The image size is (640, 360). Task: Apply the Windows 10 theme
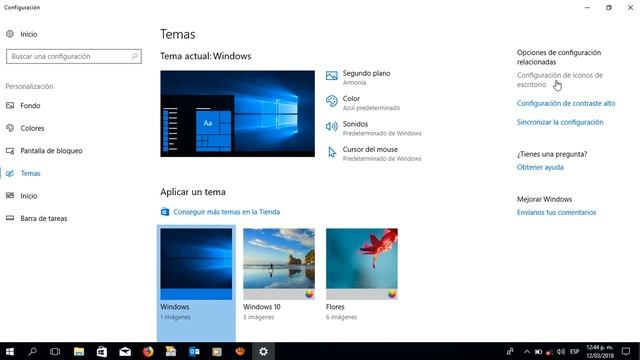[x=279, y=274]
